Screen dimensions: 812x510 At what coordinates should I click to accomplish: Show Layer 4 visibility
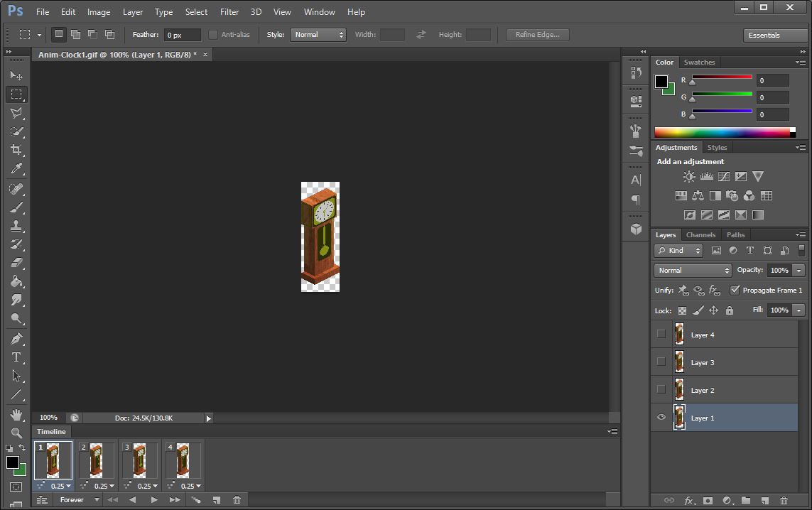click(x=661, y=334)
